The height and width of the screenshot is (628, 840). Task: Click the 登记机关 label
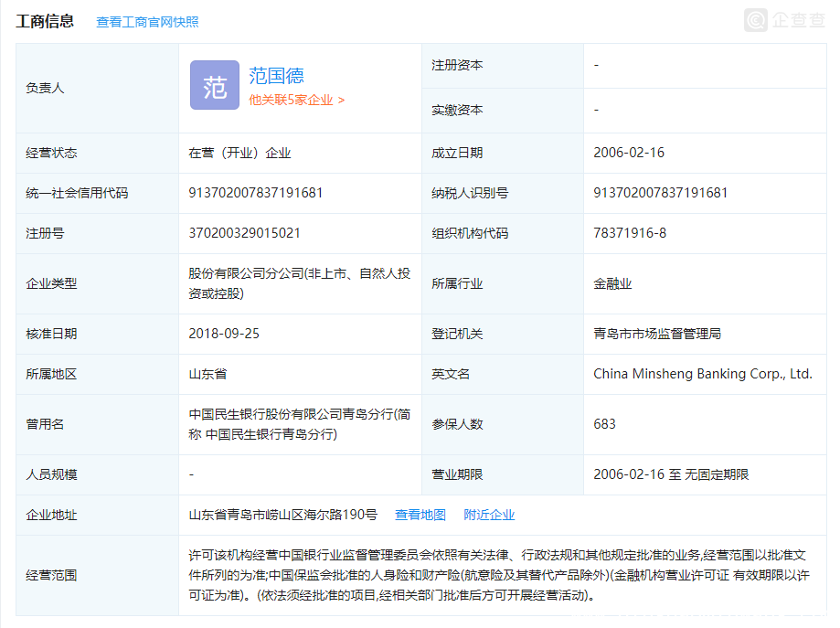tap(458, 334)
